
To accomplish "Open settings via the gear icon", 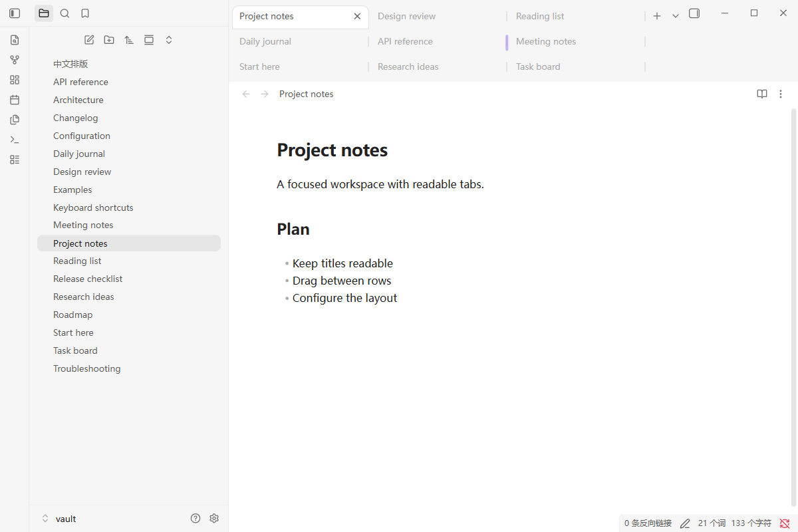I will pos(214,518).
